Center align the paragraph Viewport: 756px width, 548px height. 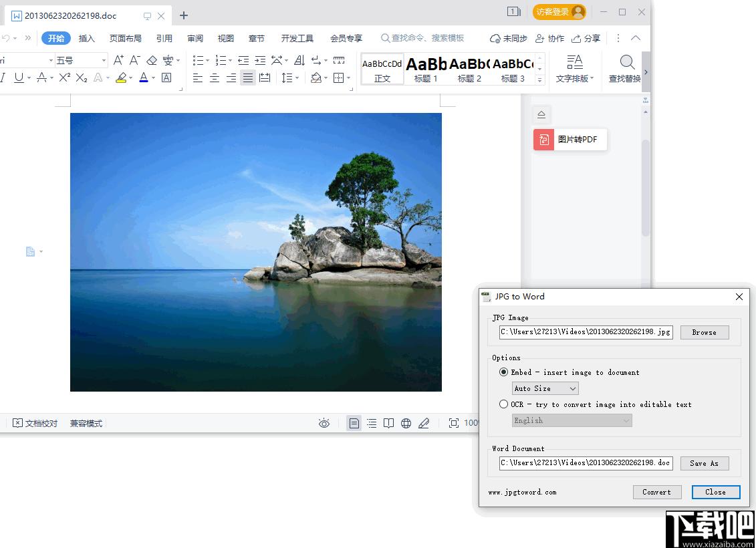pyautogui.click(x=215, y=78)
